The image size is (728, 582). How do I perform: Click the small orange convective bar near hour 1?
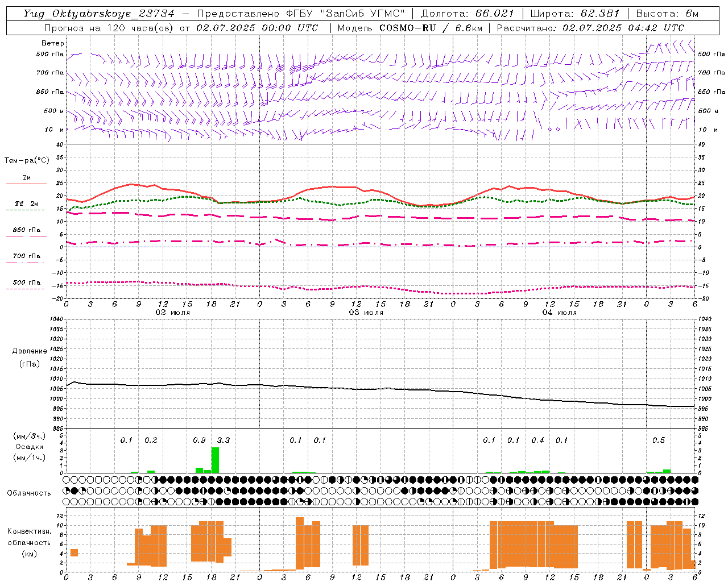(74, 552)
